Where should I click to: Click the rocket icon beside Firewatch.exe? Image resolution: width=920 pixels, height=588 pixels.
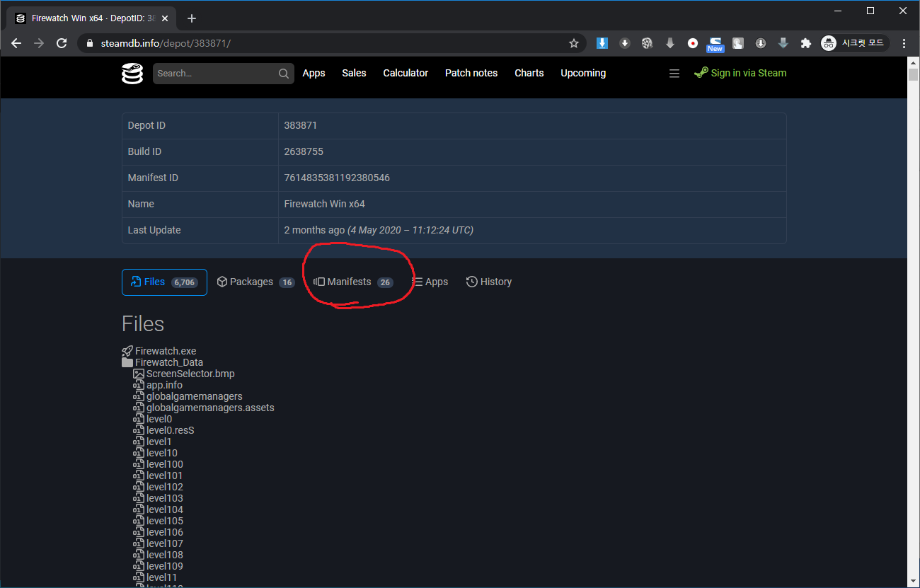coord(127,351)
